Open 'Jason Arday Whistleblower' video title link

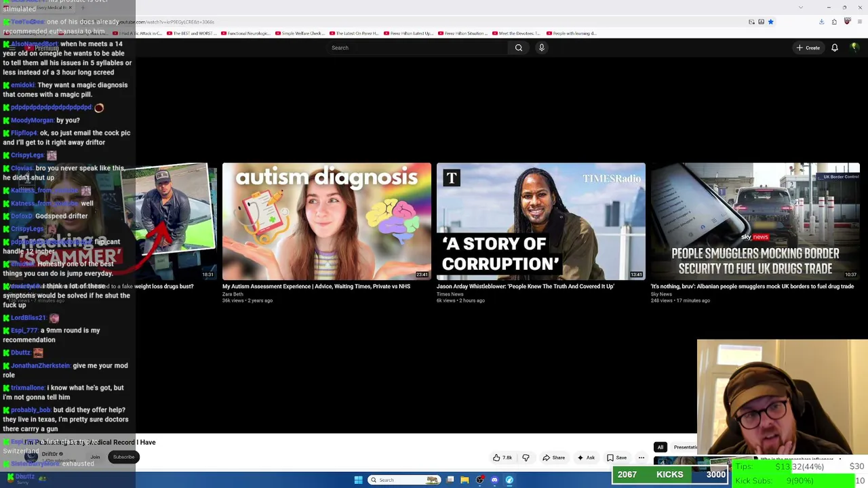[x=526, y=287]
